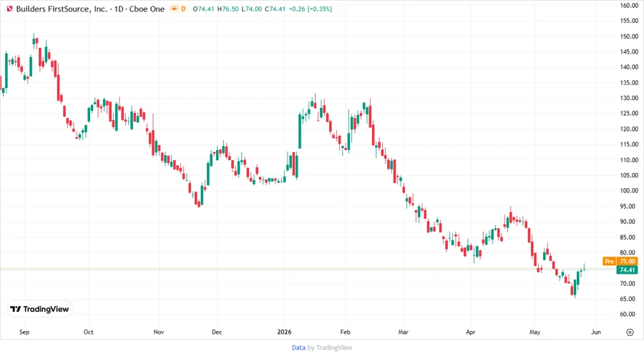The image size is (644, 356).
Task: Click the Data link below chart
Action: (298, 347)
